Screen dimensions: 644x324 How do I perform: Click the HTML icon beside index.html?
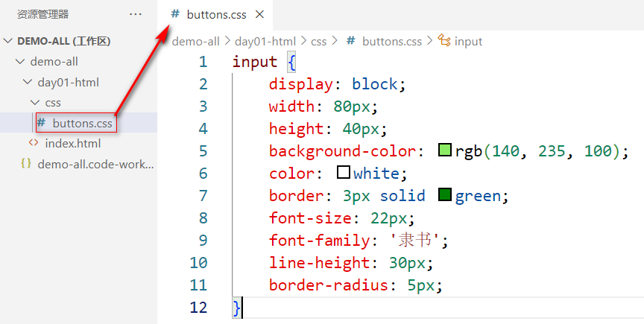[34, 143]
